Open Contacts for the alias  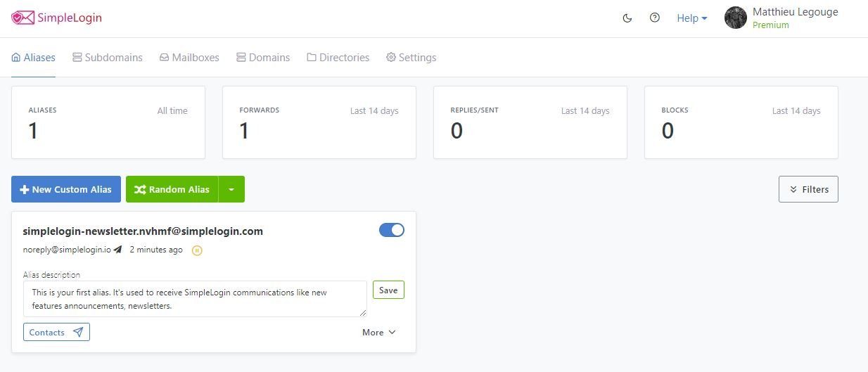pos(56,332)
